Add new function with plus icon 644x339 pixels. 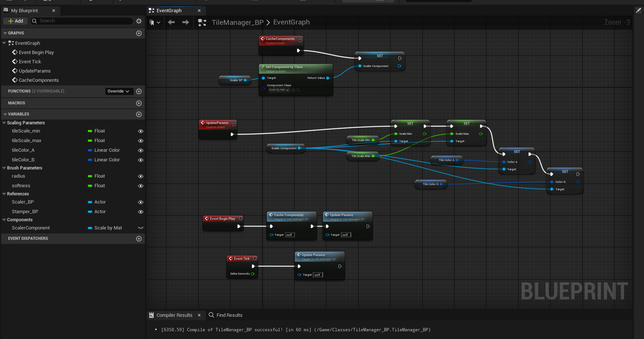pos(139,91)
